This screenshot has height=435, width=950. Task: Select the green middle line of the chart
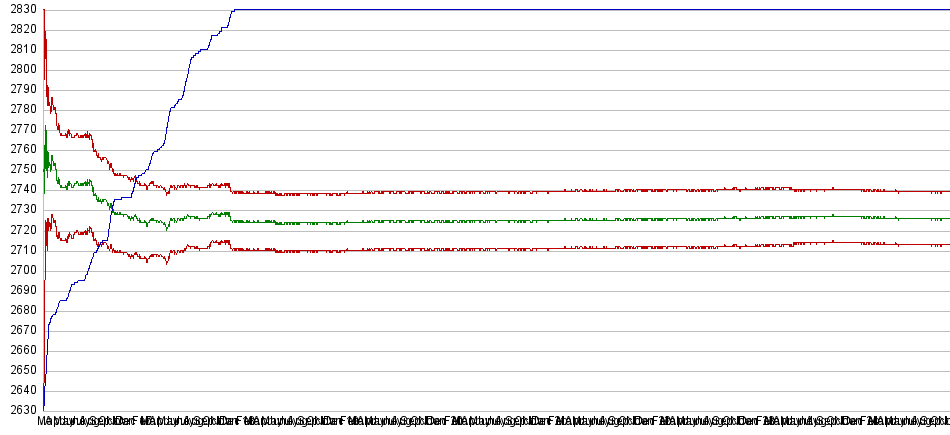tap(500, 221)
